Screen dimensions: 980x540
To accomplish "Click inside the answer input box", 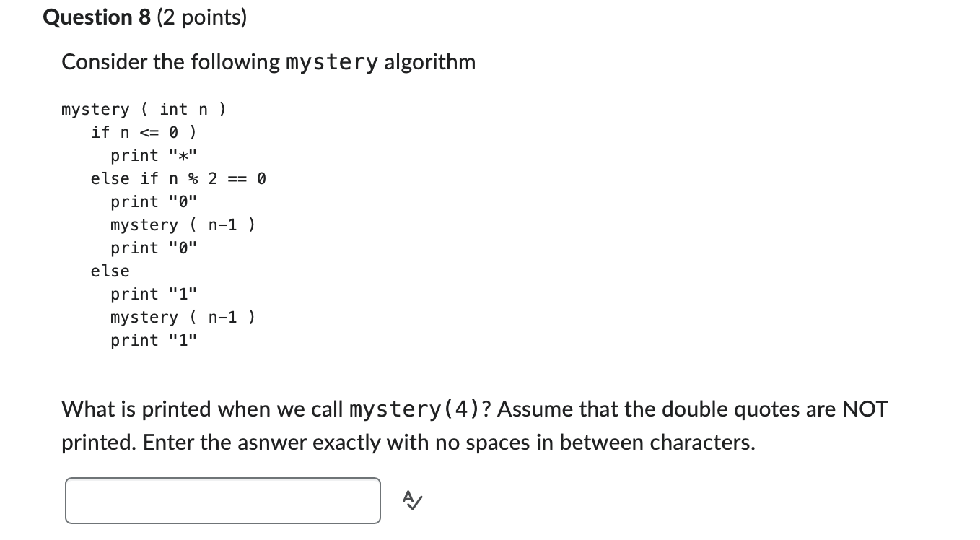I will 222,500.
